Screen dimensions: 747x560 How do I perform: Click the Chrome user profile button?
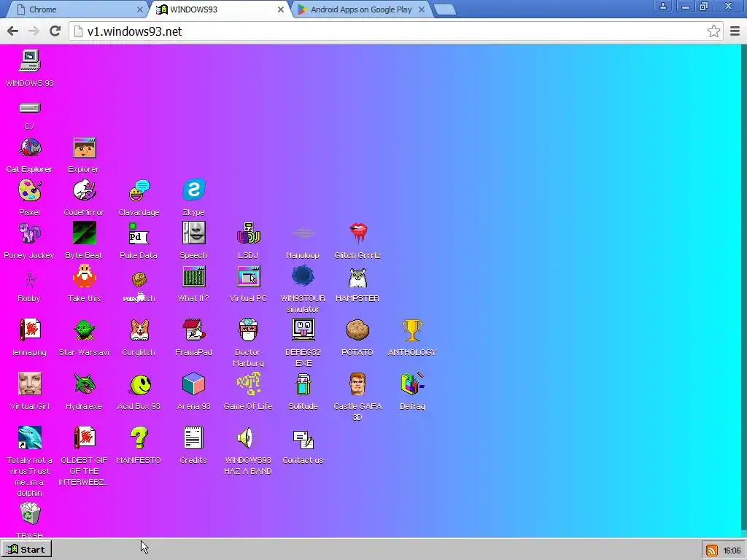click(663, 6)
